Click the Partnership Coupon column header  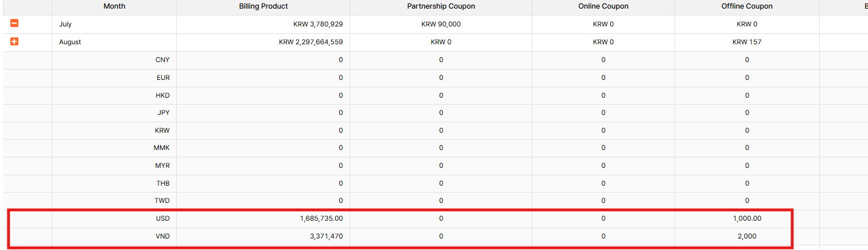(441, 6)
